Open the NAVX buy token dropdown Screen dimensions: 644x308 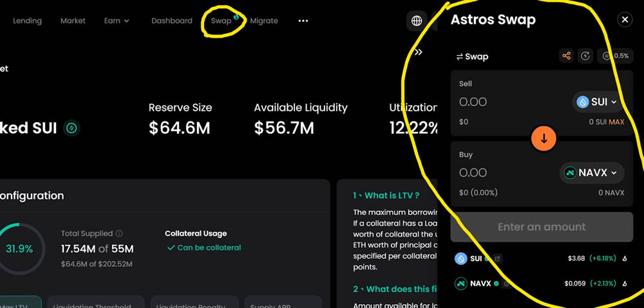pyautogui.click(x=592, y=173)
